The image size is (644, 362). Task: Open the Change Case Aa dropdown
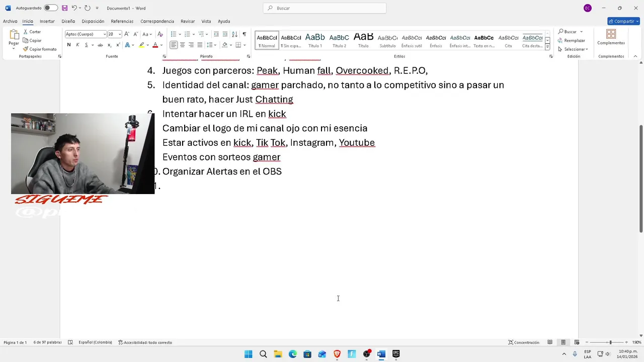pos(147,34)
